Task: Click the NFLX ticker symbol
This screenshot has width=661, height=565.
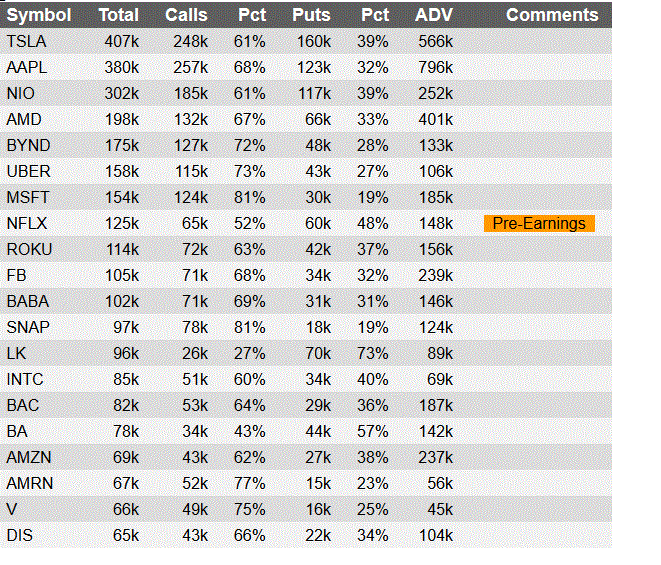Action: 27,223
